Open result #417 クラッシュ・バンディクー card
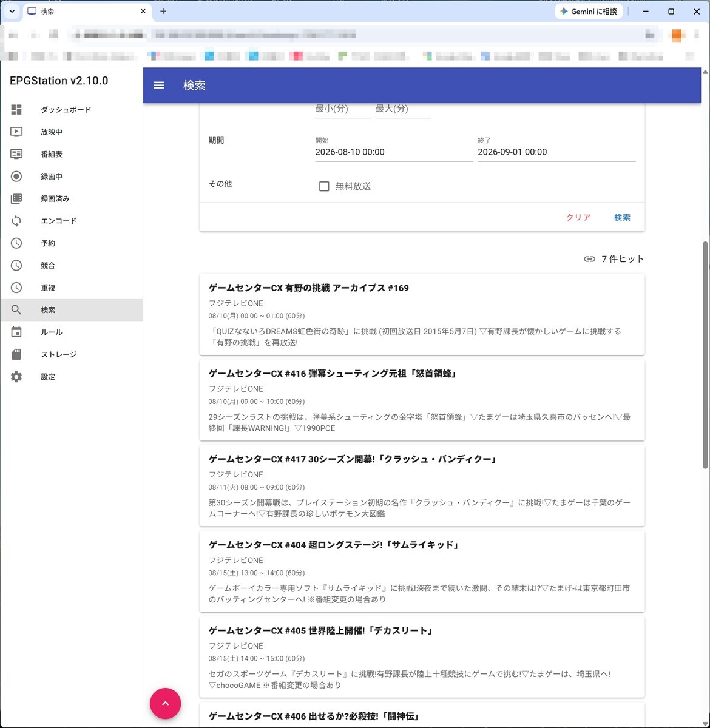 point(422,485)
